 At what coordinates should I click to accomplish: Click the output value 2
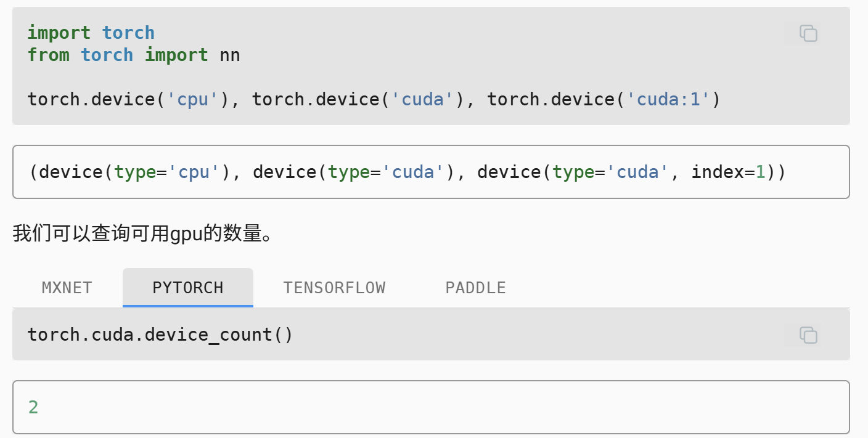(33, 407)
